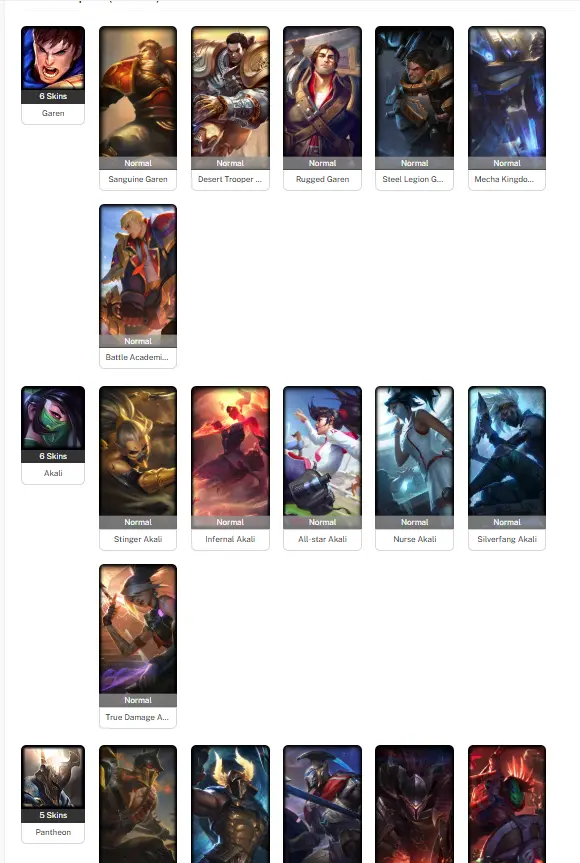Select the Garen champion portrait
Screen dimensions: 580x863
coord(53,58)
